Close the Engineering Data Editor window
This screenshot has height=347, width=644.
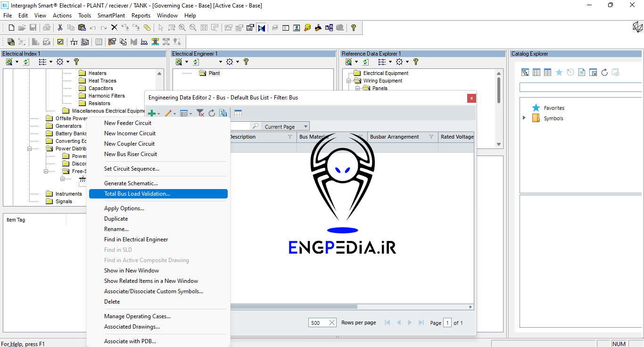pyautogui.click(x=471, y=98)
